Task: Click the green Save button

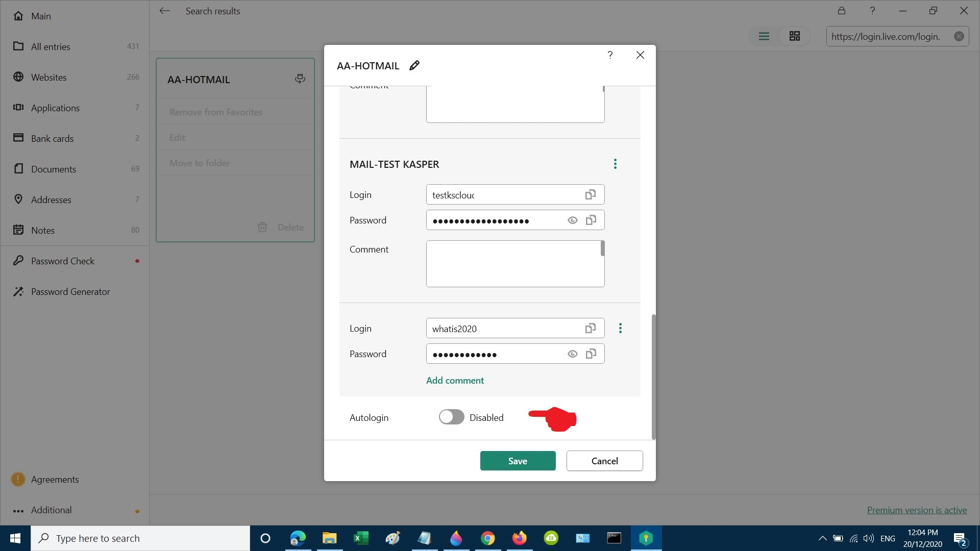Action: point(518,461)
